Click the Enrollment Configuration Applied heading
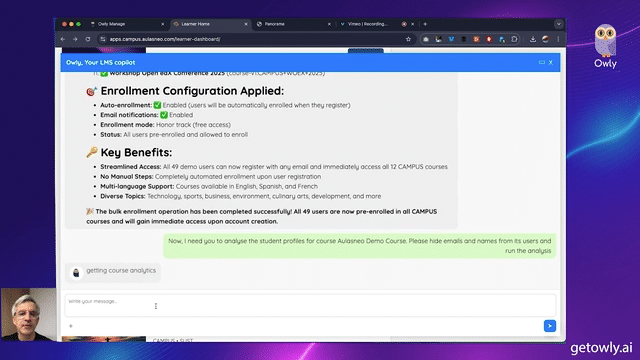This screenshot has height=360, width=640. [192, 91]
